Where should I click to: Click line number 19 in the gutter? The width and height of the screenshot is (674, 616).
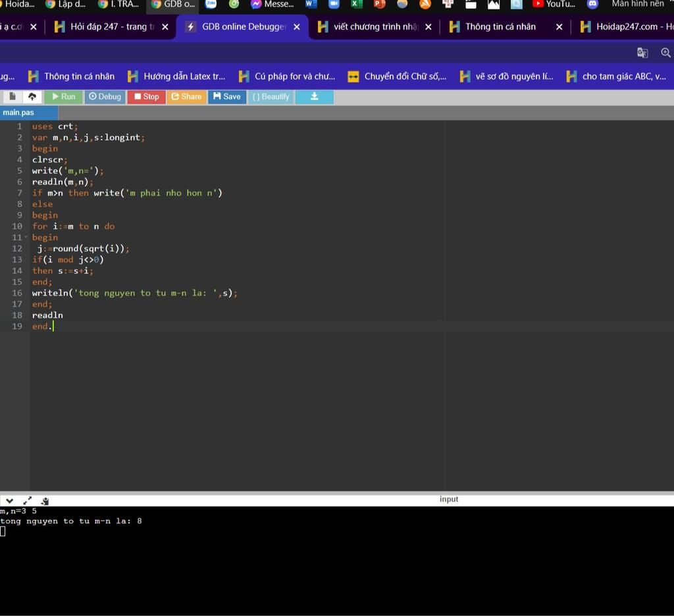(17, 326)
